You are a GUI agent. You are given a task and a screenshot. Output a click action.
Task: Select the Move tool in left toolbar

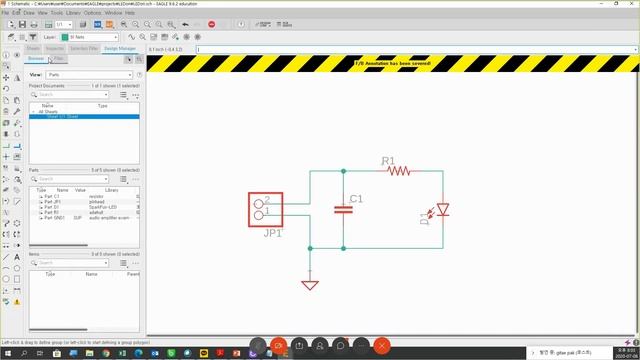[x=6, y=78]
